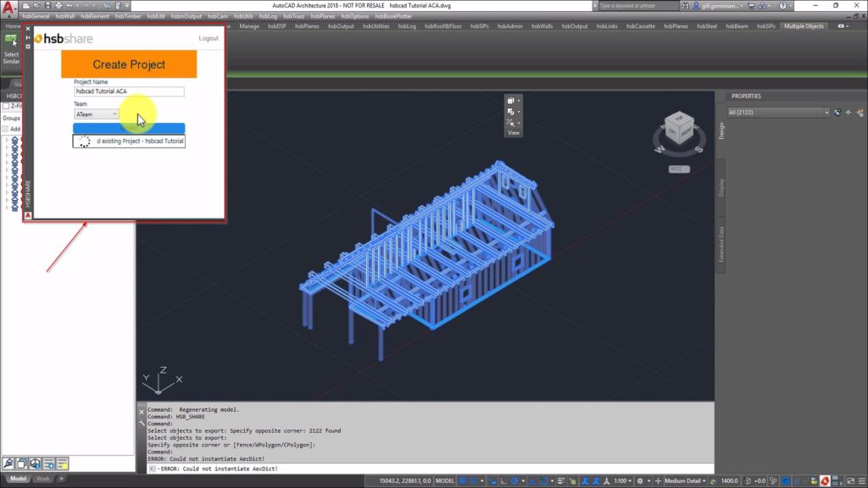
Task: Open the Medium Detail display configuration dropdown
Action: 685,481
